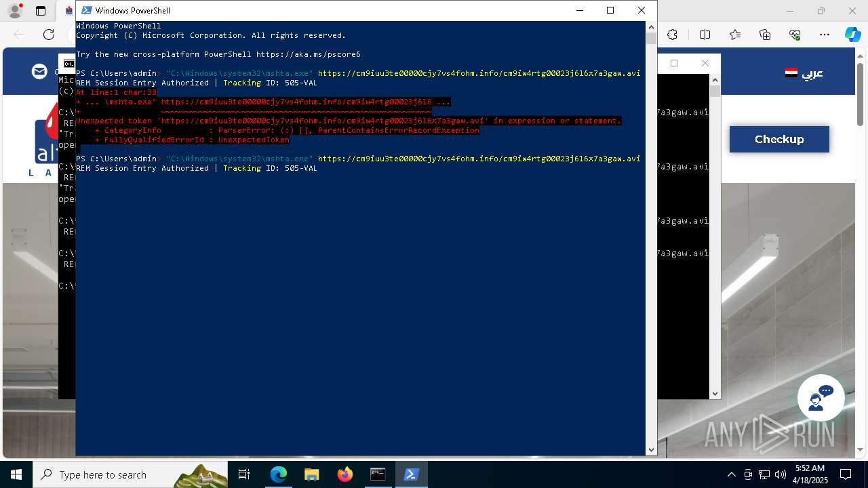The width and height of the screenshot is (868, 488).
Task: Click the Checkup button
Action: point(779,139)
